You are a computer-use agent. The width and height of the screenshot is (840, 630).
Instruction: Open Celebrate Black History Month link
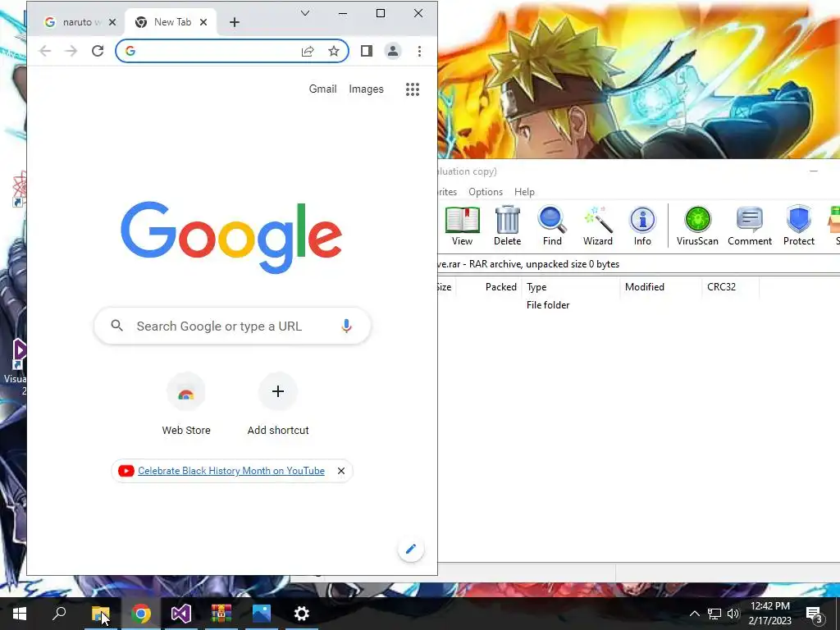click(x=231, y=471)
